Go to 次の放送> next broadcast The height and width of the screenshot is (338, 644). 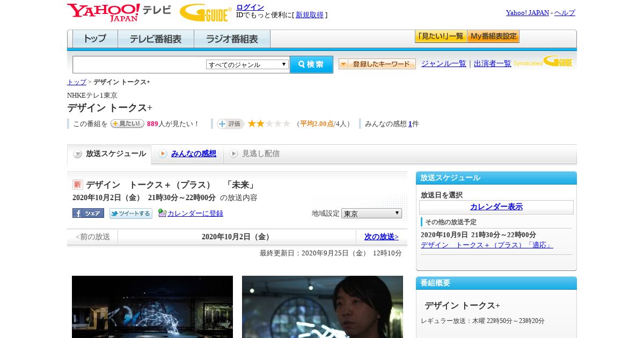(382, 237)
